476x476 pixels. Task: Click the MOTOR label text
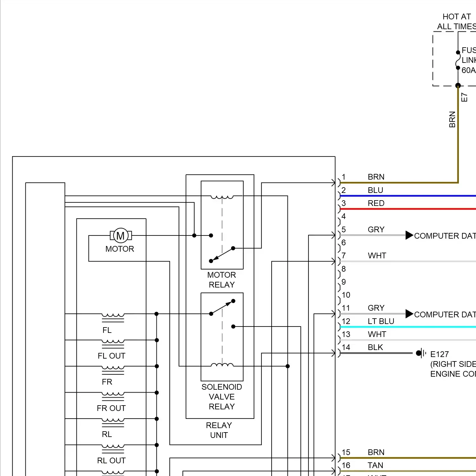pos(120,249)
